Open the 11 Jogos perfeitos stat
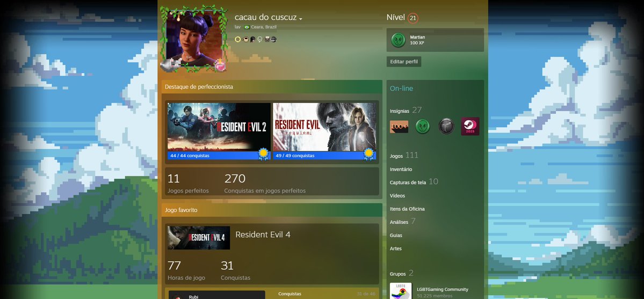 tap(188, 183)
